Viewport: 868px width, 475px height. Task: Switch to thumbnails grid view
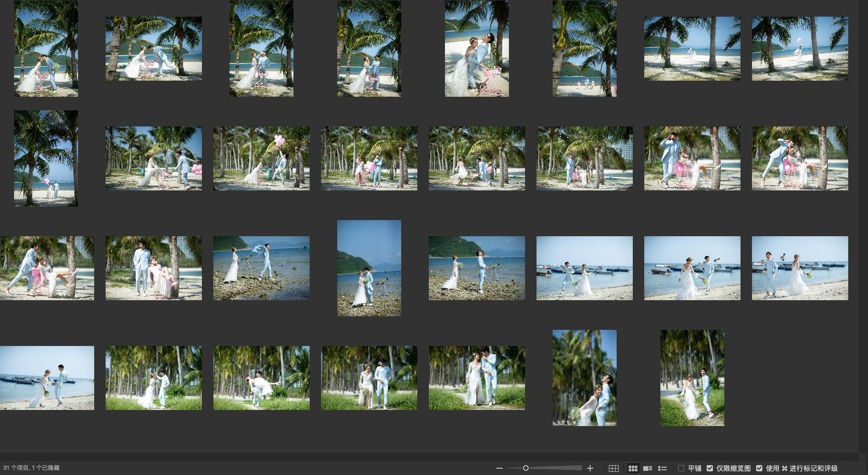633,468
